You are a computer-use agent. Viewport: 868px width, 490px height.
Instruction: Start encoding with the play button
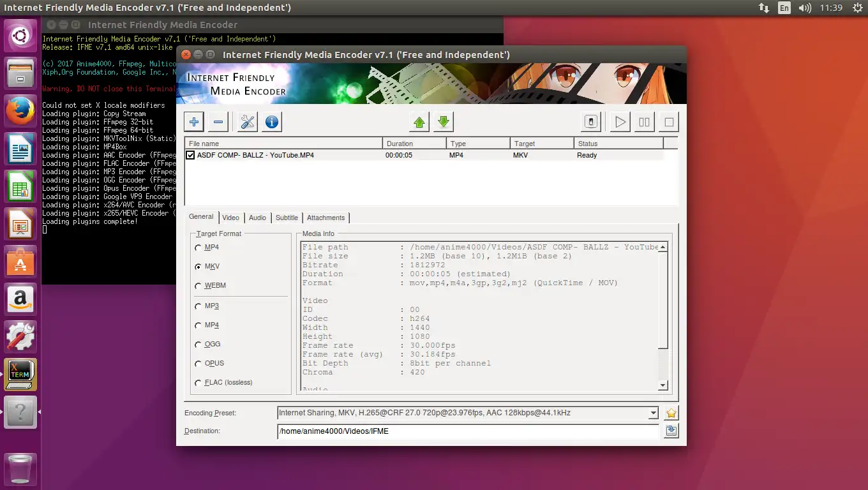[x=620, y=122]
